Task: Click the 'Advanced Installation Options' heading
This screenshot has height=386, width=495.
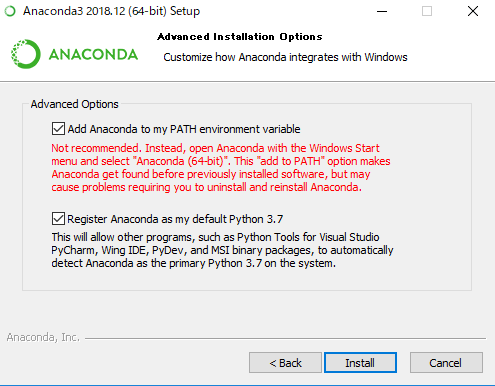Action: click(240, 37)
